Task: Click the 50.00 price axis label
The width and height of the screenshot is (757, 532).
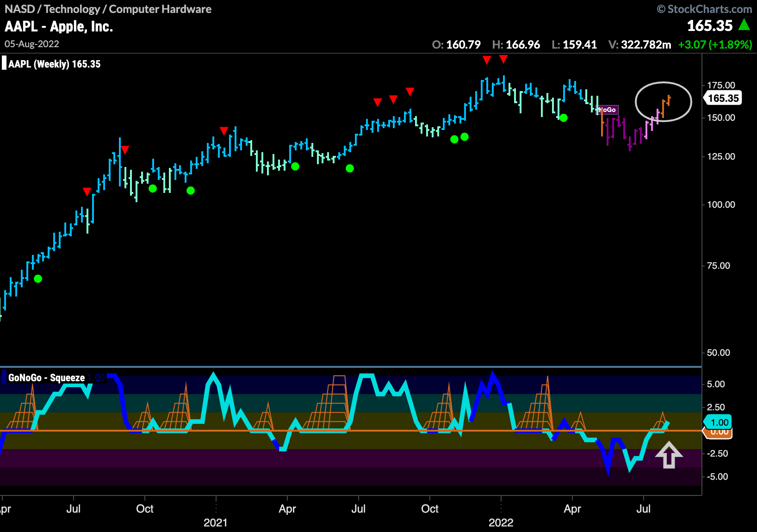Action: pos(719,353)
